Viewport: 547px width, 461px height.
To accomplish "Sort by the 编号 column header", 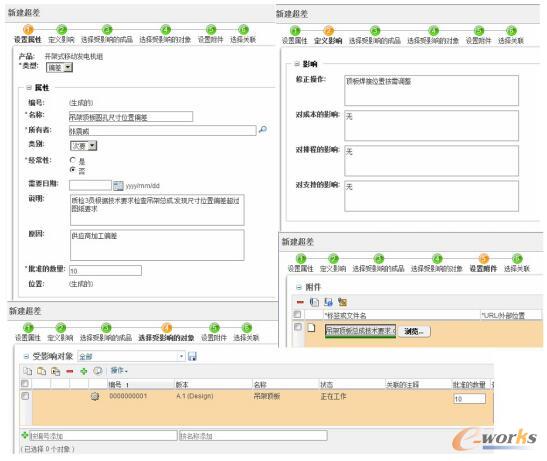I will (115, 385).
